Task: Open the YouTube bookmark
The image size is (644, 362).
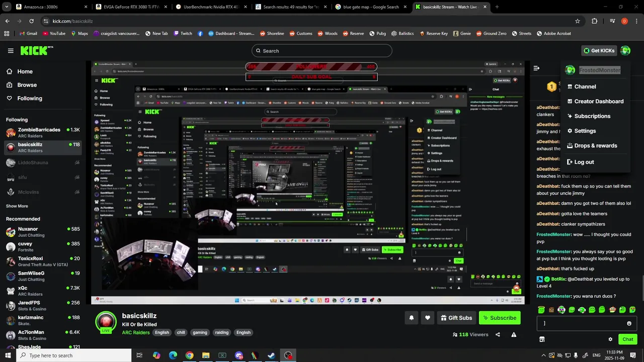Action: click(x=54, y=34)
